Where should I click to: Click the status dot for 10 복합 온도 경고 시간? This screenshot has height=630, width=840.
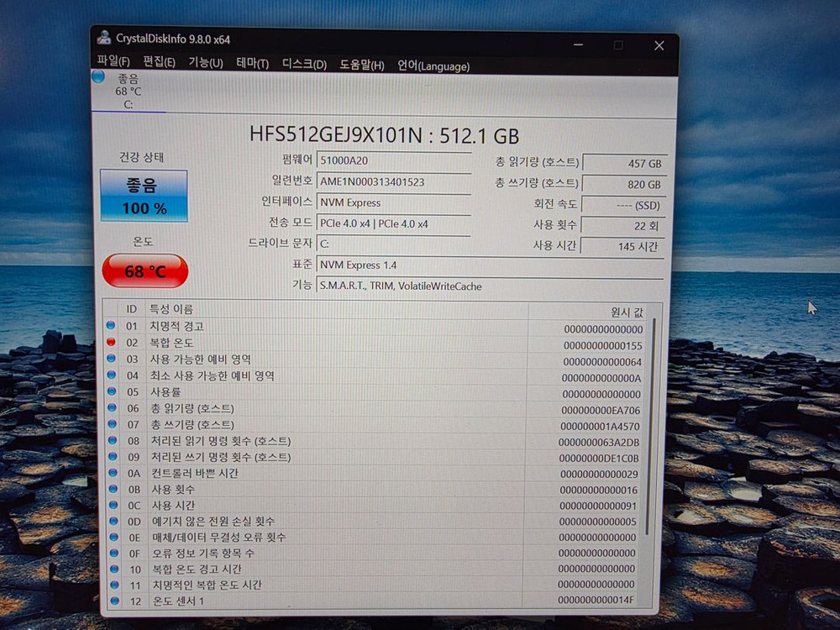click(114, 569)
